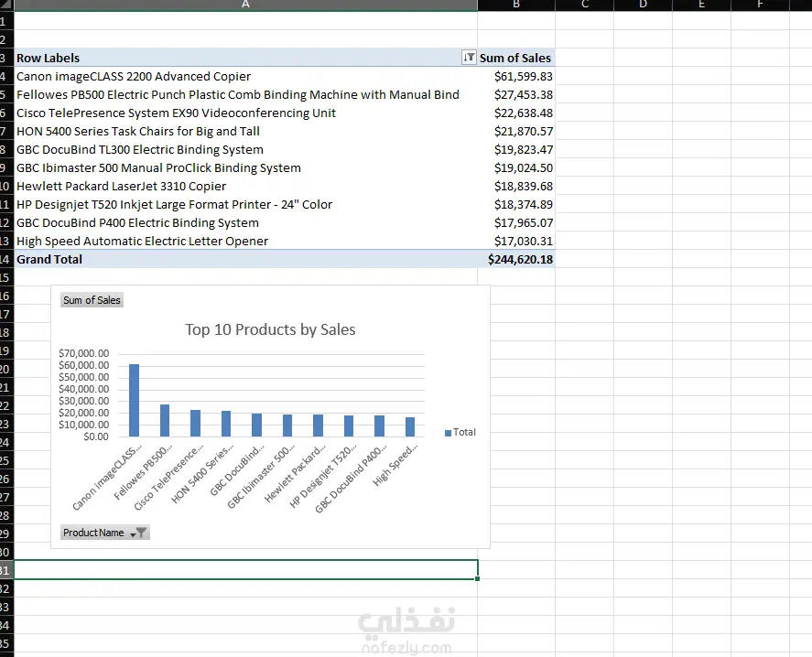Select the chart title Top 10 Products by Sales

pyautogui.click(x=270, y=329)
